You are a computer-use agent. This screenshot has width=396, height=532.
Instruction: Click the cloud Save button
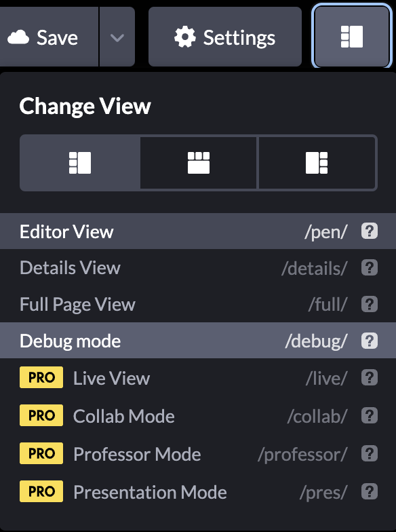click(49, 37)
